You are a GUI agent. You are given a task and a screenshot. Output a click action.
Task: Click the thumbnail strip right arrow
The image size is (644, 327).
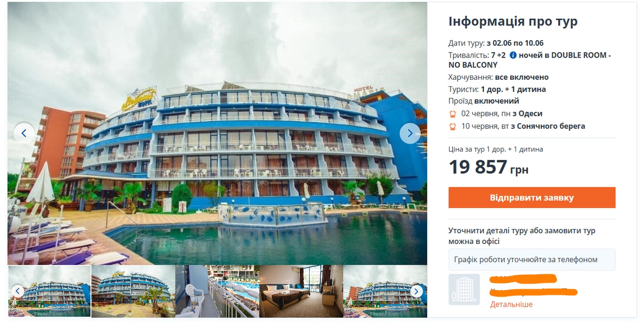click(416, 291)
